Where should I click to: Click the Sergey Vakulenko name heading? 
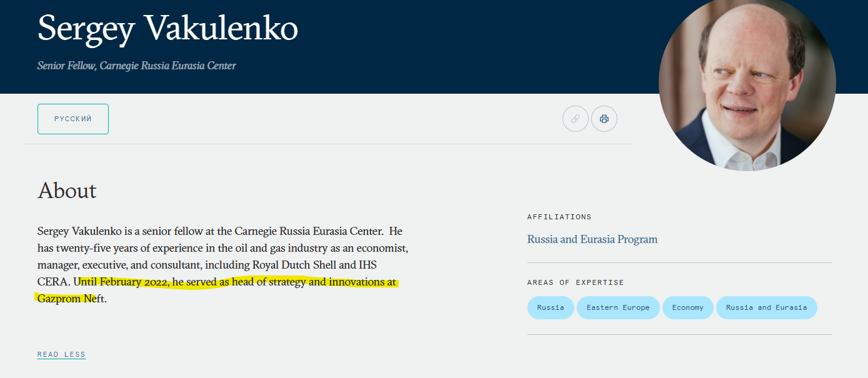coord(167,28)
